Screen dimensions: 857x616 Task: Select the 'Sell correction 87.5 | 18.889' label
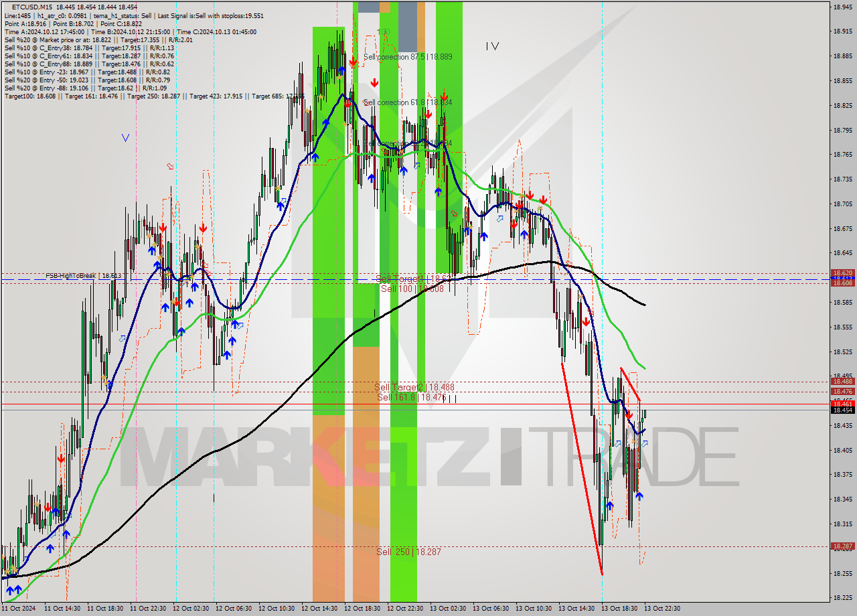coord(408,57)
